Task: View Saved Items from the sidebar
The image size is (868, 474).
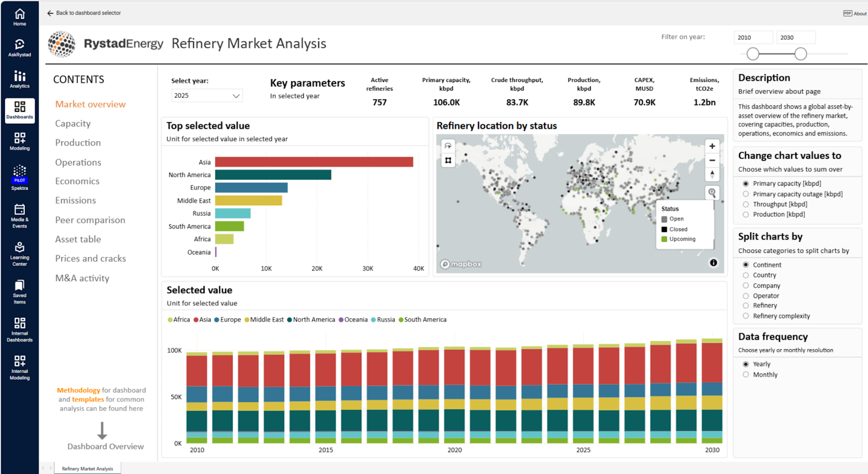Action: pos(20,292)
